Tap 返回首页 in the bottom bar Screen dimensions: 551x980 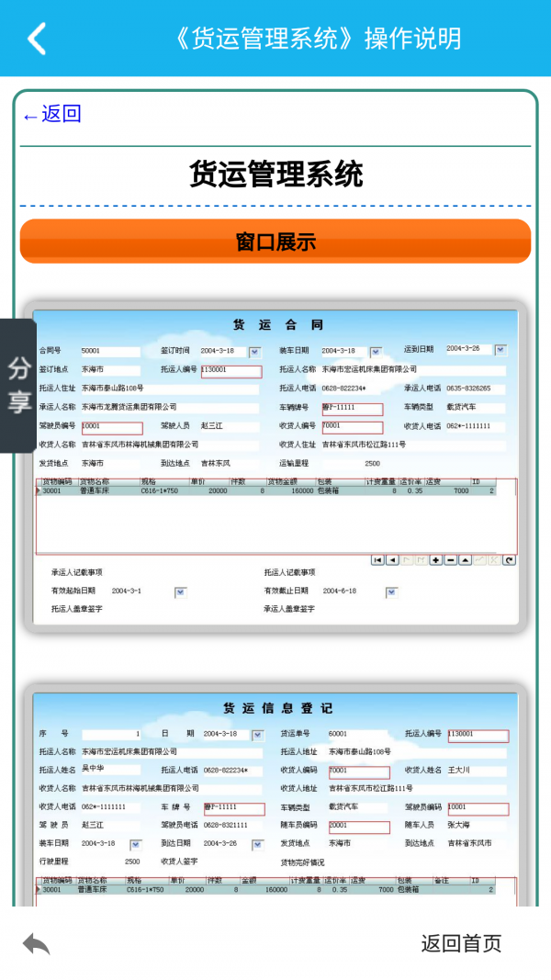pos(461,944)
